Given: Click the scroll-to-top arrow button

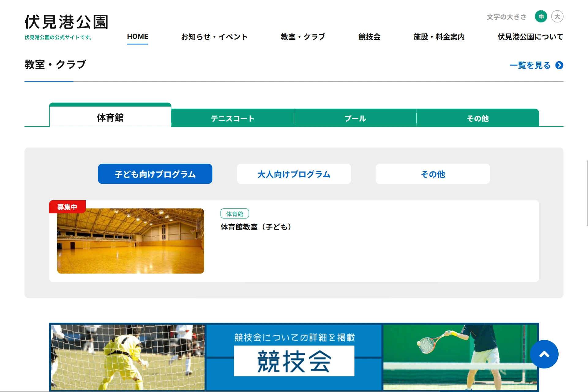Looking at the screenshot, I should 544,354.
